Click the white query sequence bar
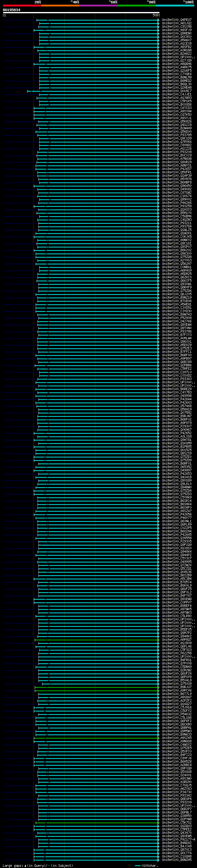This screenshot has height=868, width=197. click(81, 13)
